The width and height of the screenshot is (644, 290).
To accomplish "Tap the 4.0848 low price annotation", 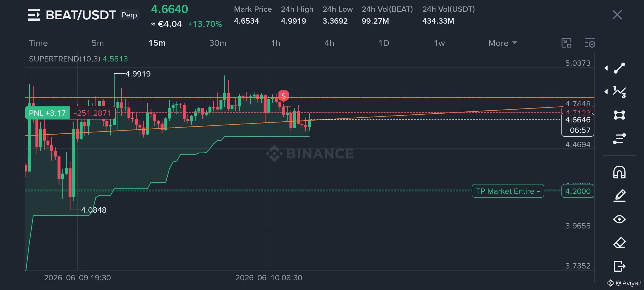I will (x=94, y=210).
